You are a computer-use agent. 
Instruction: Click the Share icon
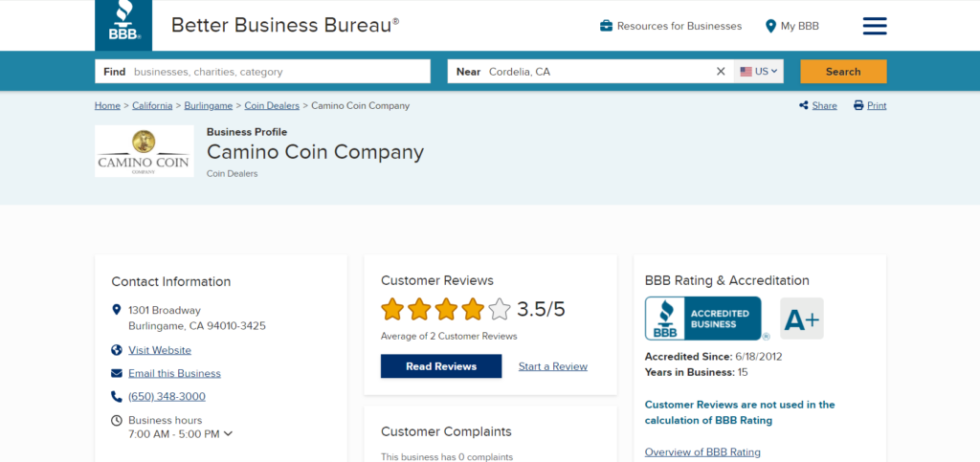tap(804, 105)
